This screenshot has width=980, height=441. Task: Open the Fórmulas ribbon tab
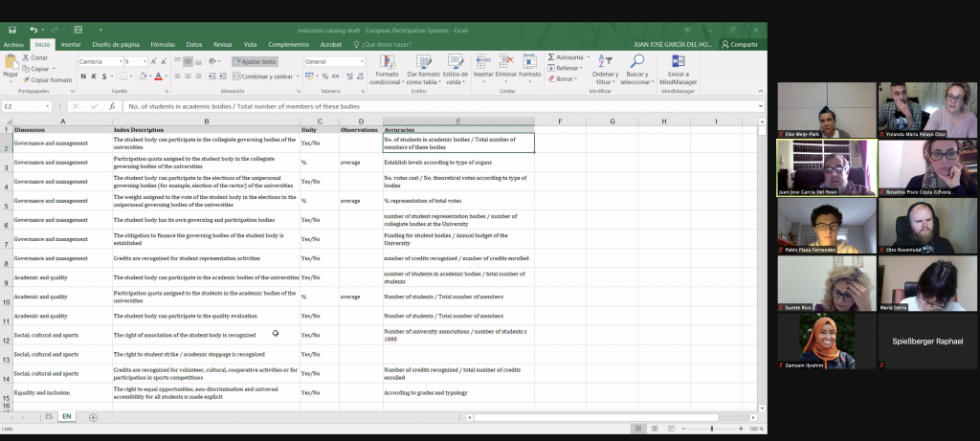(x=163, y=44)
